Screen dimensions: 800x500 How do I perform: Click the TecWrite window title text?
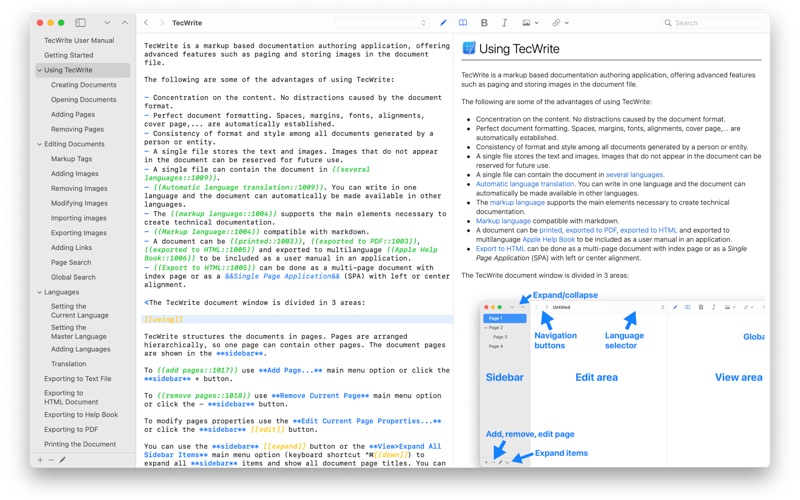pos(187,23)
